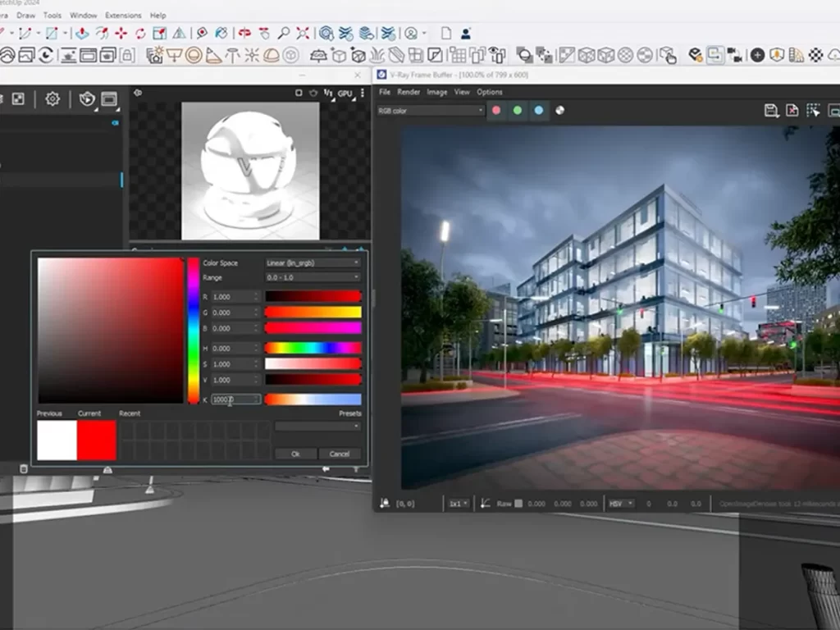The image size is (840, 630).
Task: Click the Ok button in color picker
Action: click(295, 454)
